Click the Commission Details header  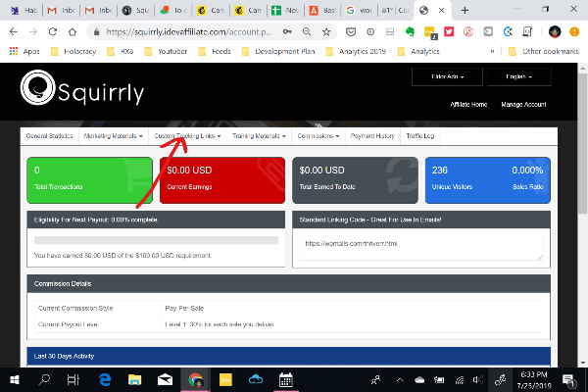(288, 283)
